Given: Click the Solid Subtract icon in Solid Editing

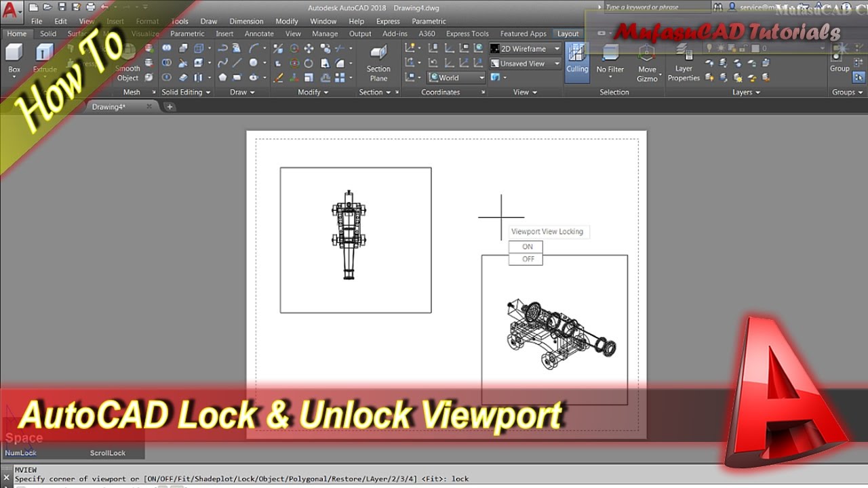Looking at the screenshot, I should (x=167, y=63).
